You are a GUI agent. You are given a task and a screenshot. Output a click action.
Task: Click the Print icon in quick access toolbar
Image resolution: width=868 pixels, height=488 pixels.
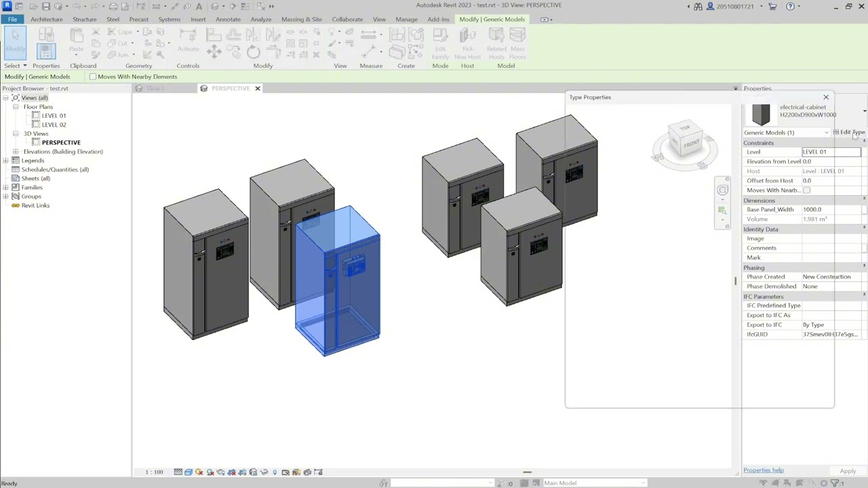113,6
